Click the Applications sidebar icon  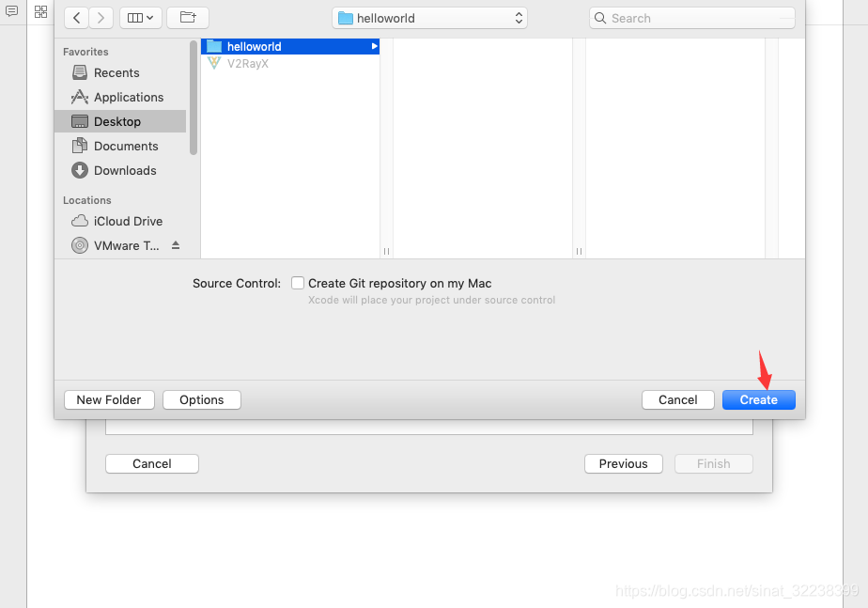point(80,97)
